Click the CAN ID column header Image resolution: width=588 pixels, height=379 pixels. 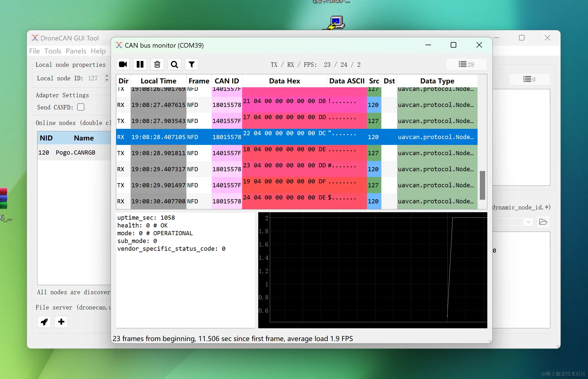[x=227, y=81]
